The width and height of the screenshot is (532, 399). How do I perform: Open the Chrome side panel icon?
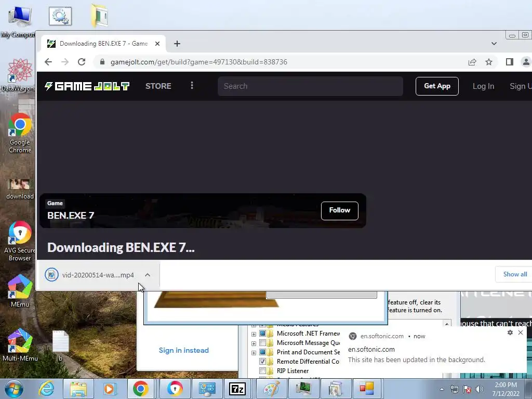pos(509,62)
